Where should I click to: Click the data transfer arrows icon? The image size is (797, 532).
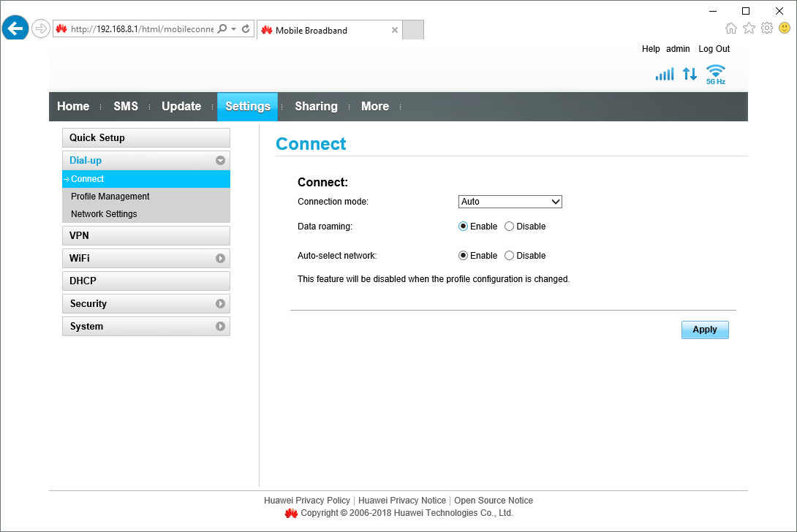[x=690, y=74]
